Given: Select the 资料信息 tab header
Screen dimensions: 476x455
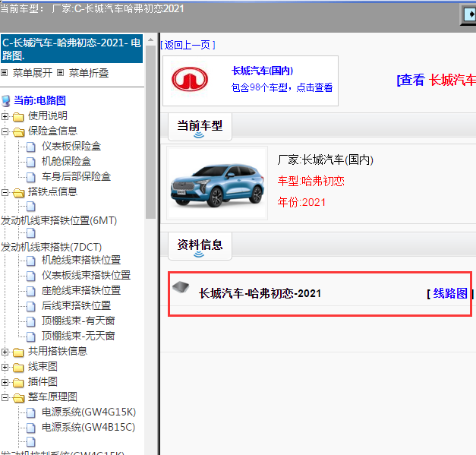Looking at the screenshot, I should point(200,246).
